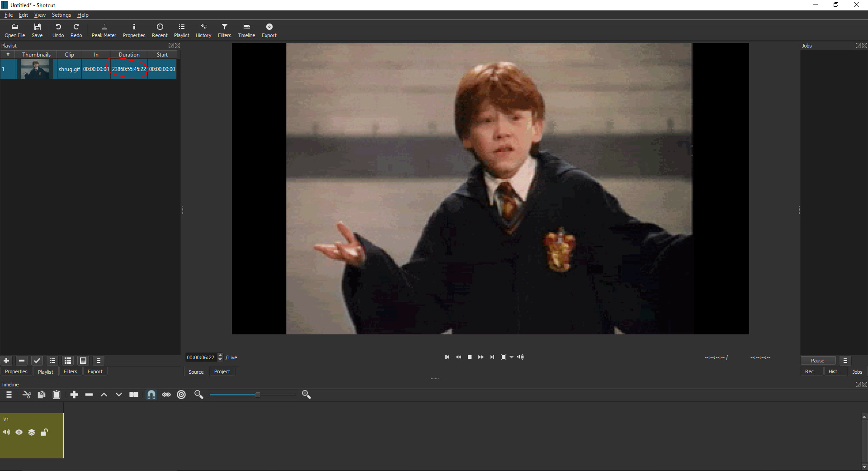Viewport: 868px width, 471px height.
Task: Toggle ripple all tracks target icon
Action: 181,395
